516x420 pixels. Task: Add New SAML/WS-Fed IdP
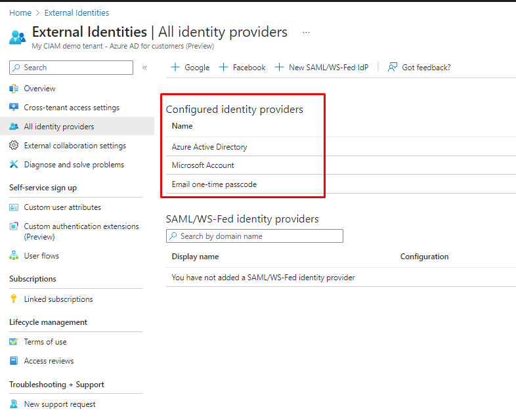tap(322, 68)
